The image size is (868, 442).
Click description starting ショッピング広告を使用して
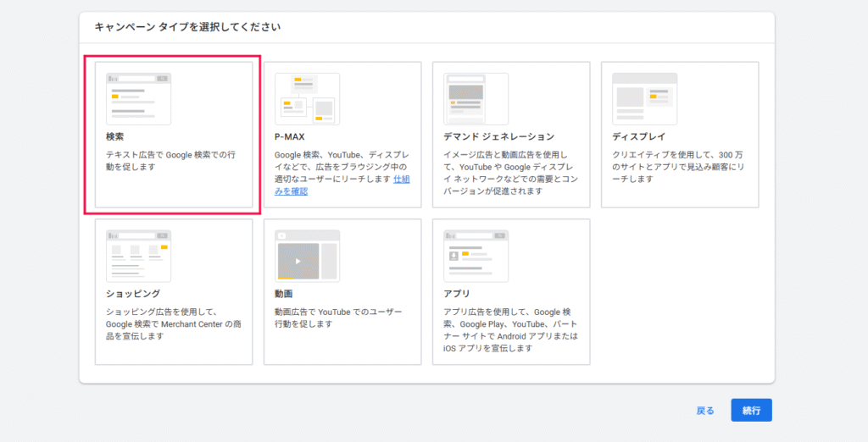point(173,324)
